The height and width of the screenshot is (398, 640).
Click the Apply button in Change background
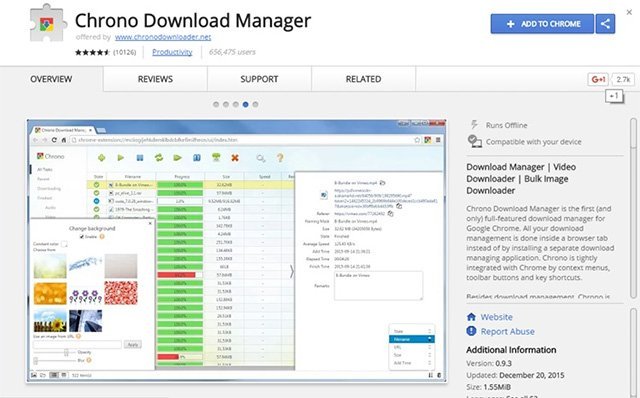(x=133, y=345)
